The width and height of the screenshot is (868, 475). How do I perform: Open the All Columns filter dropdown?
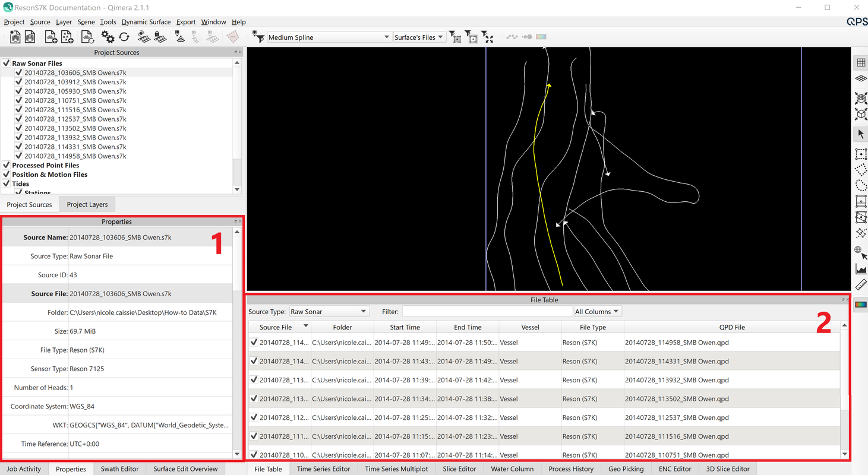[x=597, y=312]
